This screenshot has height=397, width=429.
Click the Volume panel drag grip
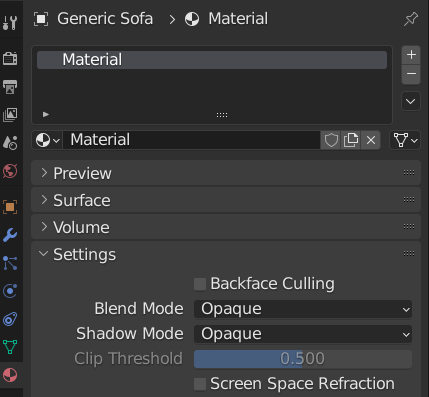click(409, 227)
